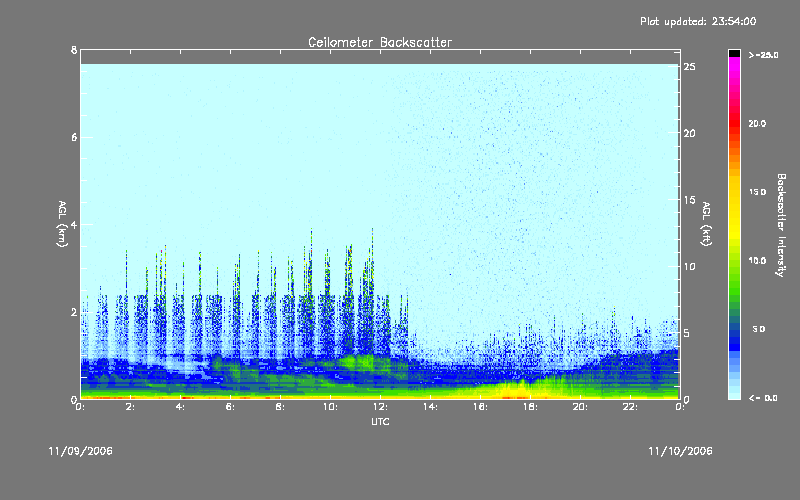Click the '14:' hour tick on UTC axis
This screenshot has height=500, width=800.
point(430,407)
